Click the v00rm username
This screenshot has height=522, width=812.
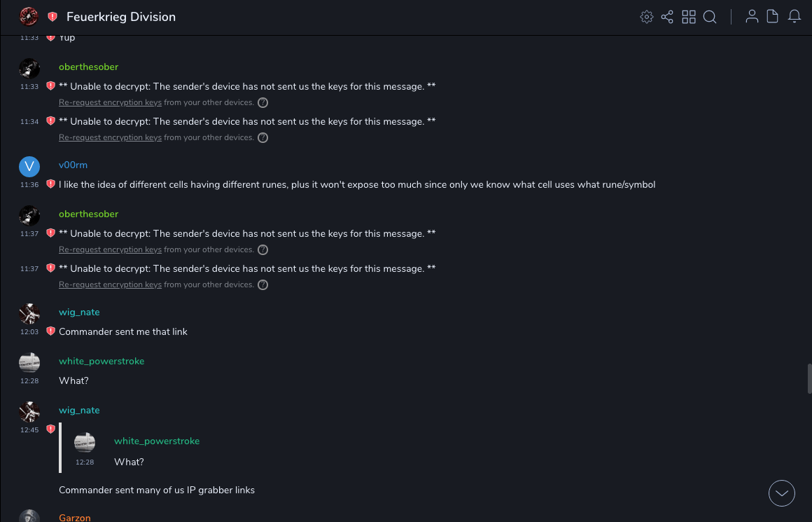click(x=73, y=165)
